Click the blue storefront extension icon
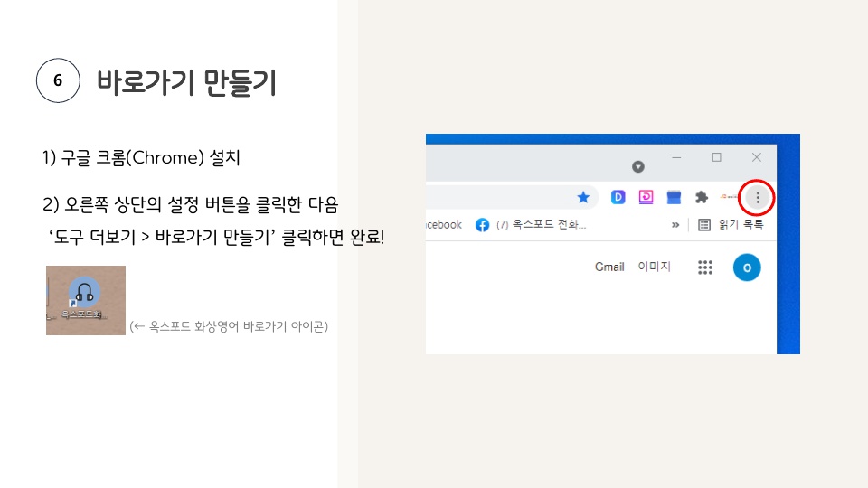The width and height of the screenshot is (868, 488). [674, 197]
